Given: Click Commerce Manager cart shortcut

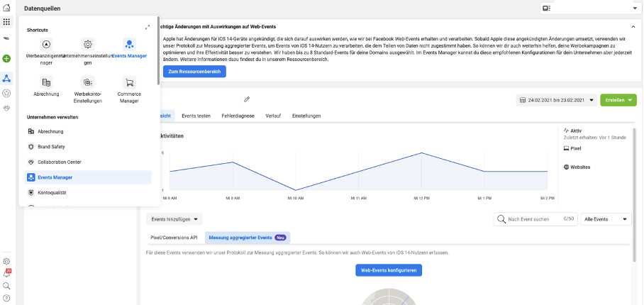Looking at the screenshot, I should click(x=129, y=82).
